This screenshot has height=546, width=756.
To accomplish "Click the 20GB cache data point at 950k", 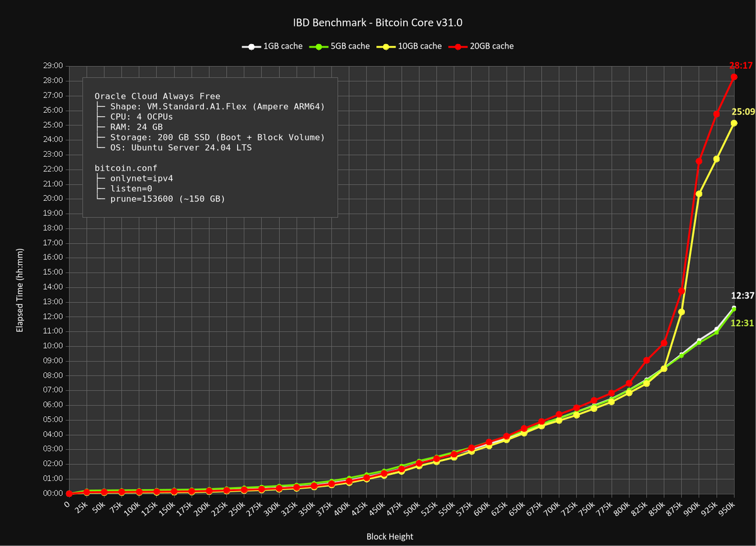I will (x=734, y=77).
